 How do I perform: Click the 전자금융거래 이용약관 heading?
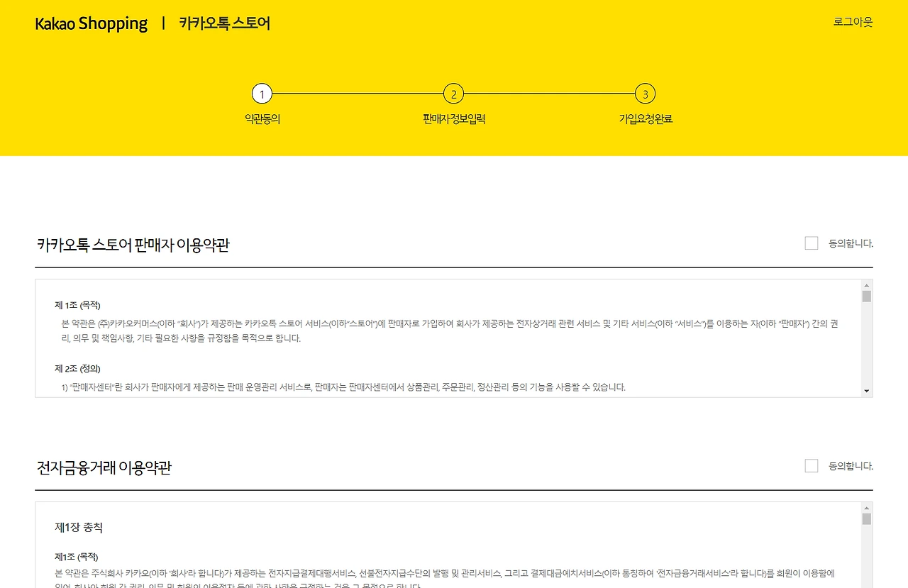[x=104, y=468]
